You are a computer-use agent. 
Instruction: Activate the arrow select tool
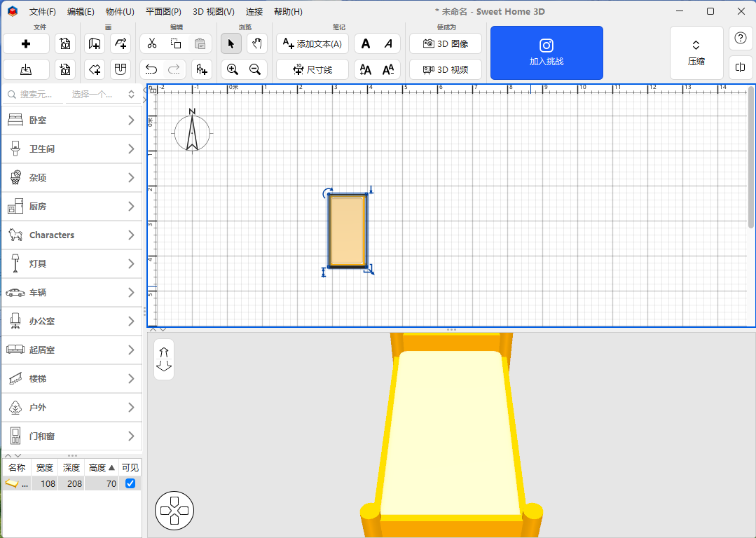231,43
